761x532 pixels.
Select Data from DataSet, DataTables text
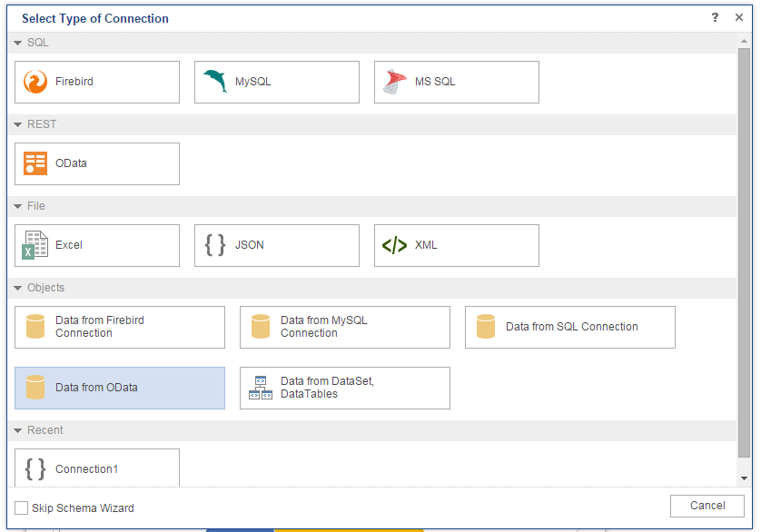point(328,388)
